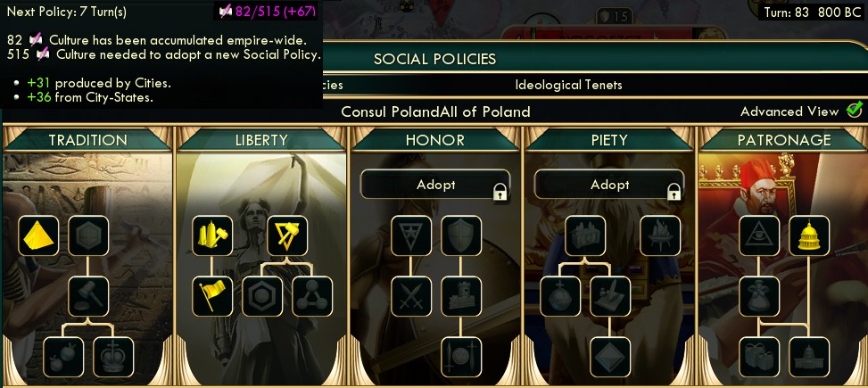The image size is (868, 388).
Task: Click the Liberty branch header
Action: (x=261, y=140)
